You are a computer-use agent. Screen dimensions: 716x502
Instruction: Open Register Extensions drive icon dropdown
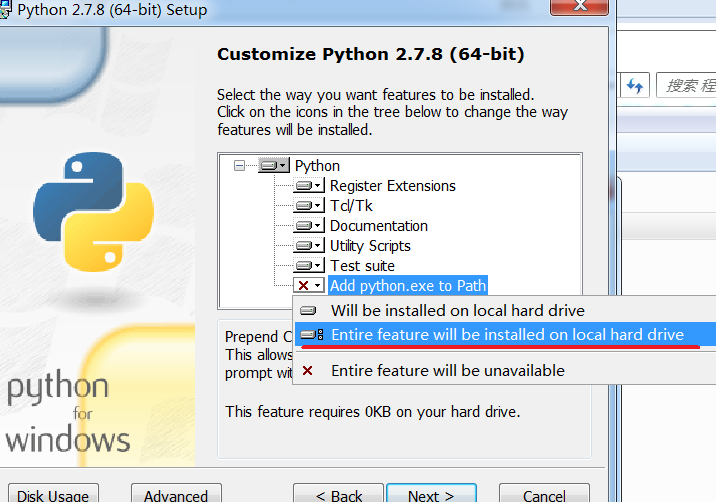(309, 185)
